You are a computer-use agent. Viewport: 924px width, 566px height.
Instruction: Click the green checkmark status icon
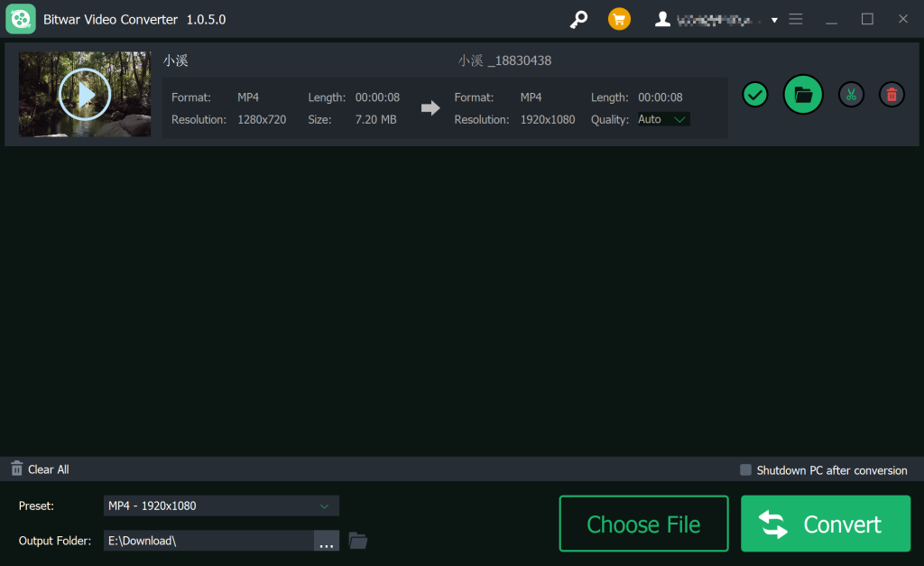click(x=755, y=94)
